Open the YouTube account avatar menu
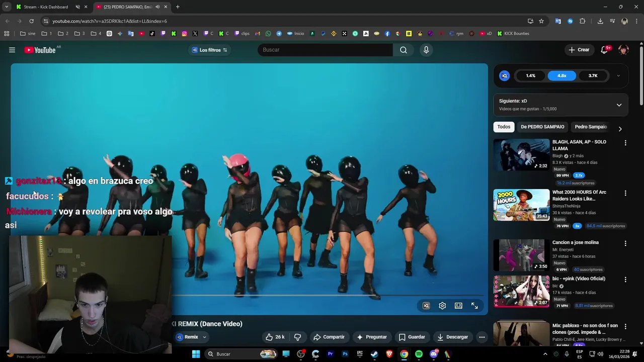Viewport: 644px width, 362px height. click(x=623, y=50)
